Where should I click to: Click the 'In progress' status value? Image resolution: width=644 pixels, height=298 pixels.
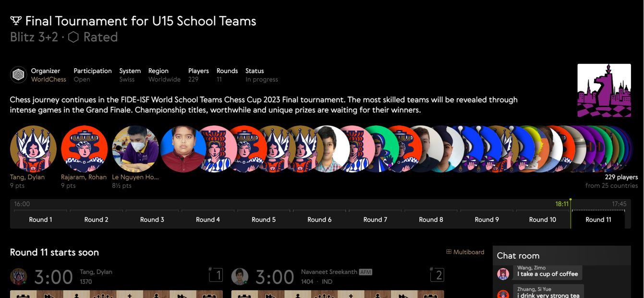tap(262, 79)
